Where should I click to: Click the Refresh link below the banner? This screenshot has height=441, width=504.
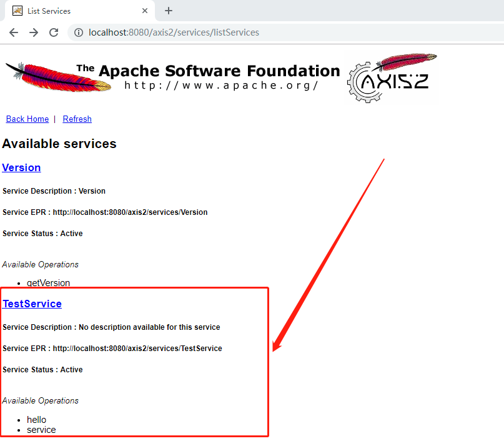77,119
